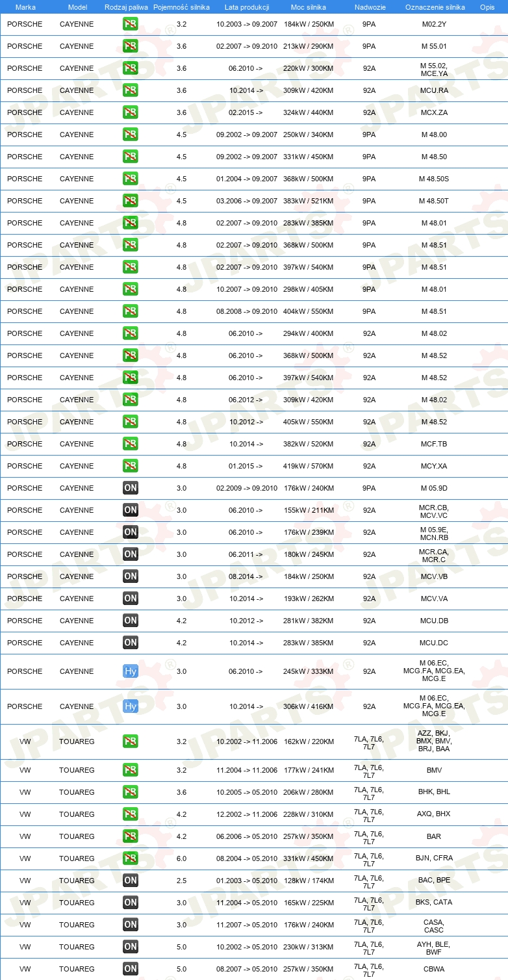Click engine code MCR.CB, MCV.VC
The height and width of the screenshot is (980, 508).
(x=434, y=511)
